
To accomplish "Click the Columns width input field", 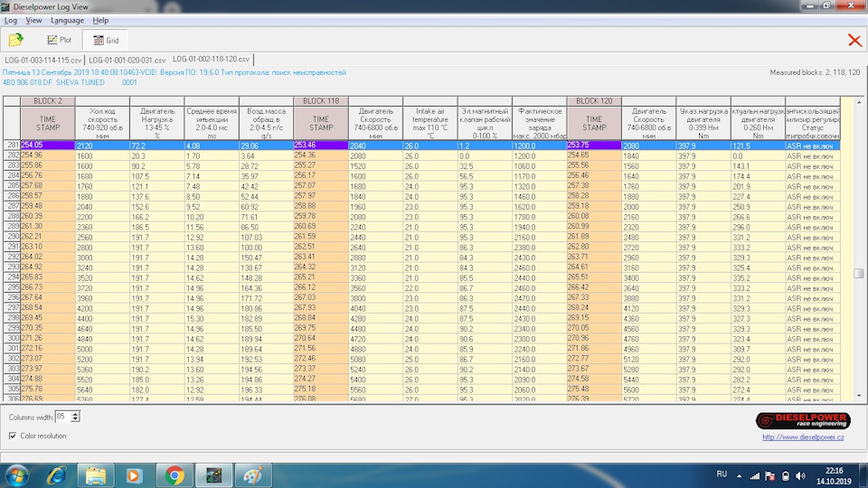I will (62, 416).
